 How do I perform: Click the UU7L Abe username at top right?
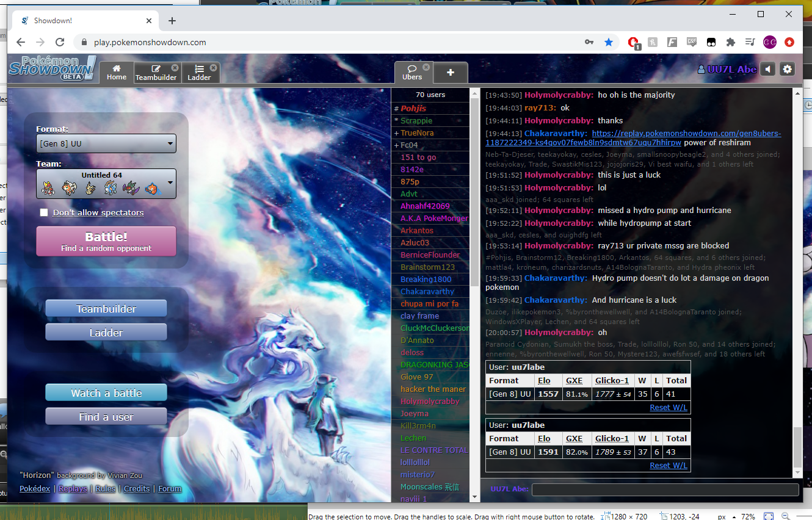[x=727, y=70]
